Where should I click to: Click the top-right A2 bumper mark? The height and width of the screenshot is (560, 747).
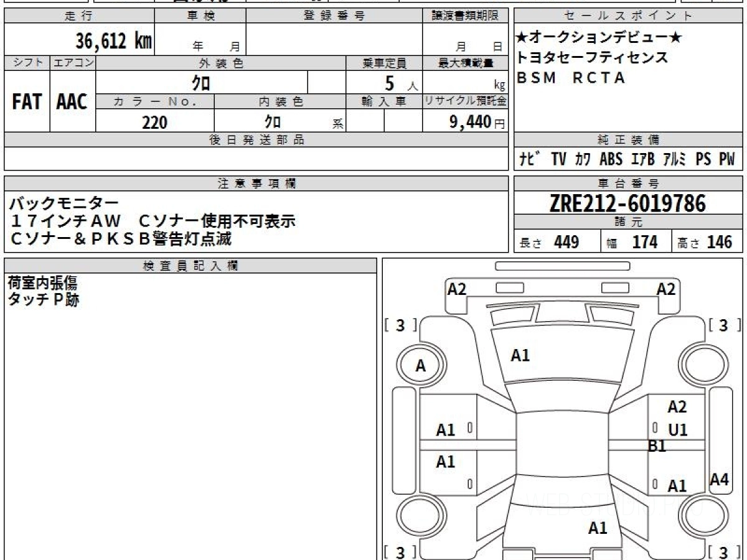tap(666, 289)
